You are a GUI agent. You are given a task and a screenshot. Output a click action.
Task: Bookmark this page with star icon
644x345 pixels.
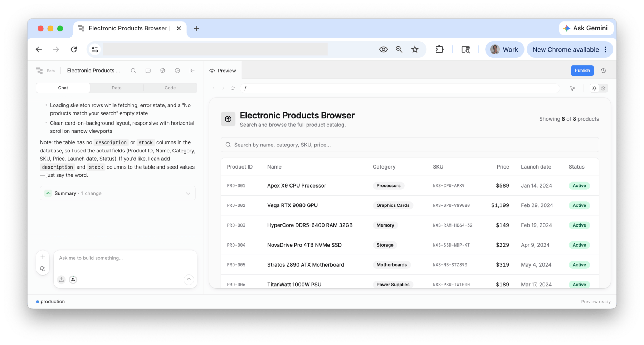click(415, 49)
